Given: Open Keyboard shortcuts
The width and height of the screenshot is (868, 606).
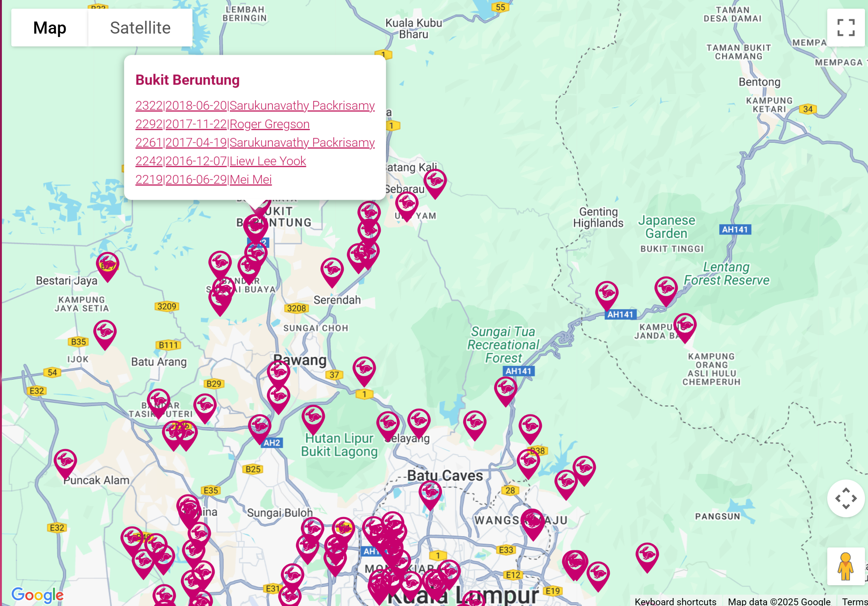Looking at the screenshot, I should 675,601.
